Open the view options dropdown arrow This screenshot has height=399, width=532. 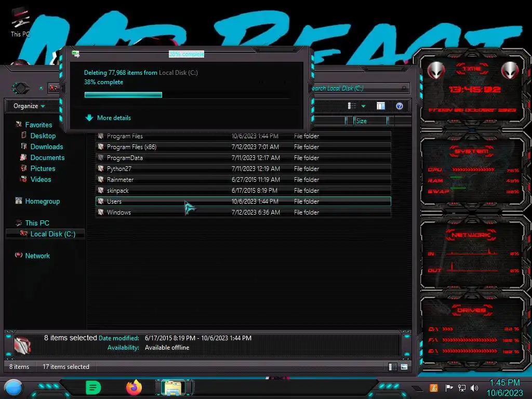363,106
